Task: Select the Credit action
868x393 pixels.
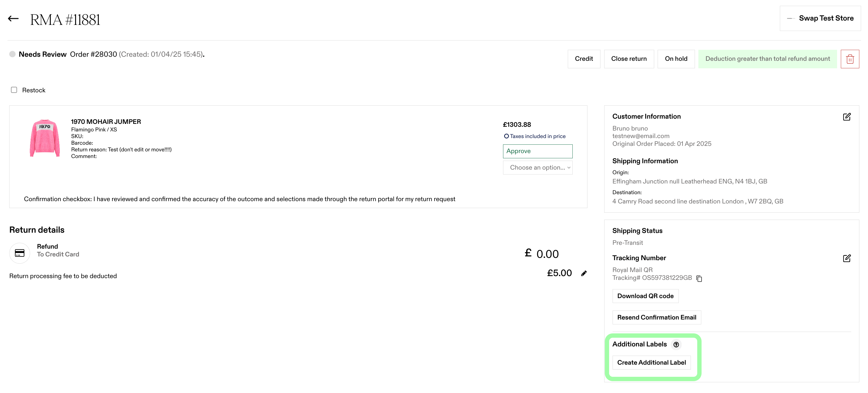Action: coord(584,59)
